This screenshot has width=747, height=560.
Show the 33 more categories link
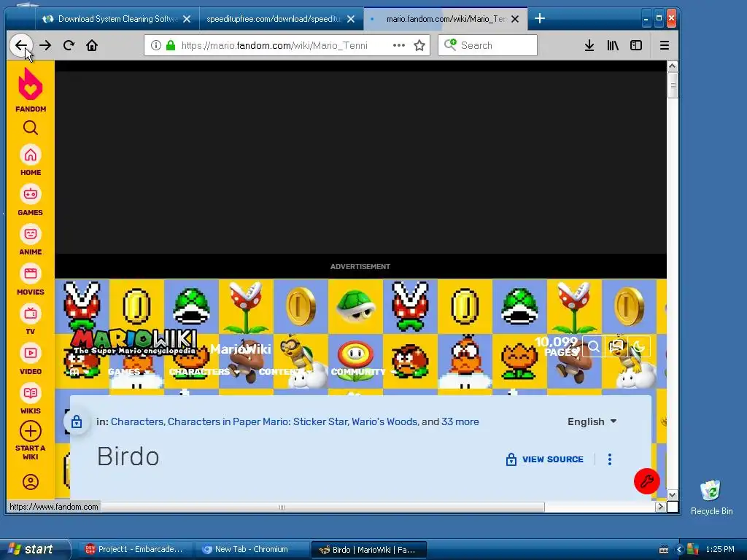460,421
